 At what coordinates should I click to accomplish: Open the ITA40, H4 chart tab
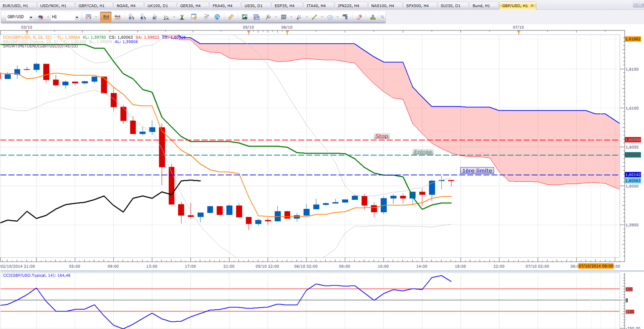[x=318, y=6]
